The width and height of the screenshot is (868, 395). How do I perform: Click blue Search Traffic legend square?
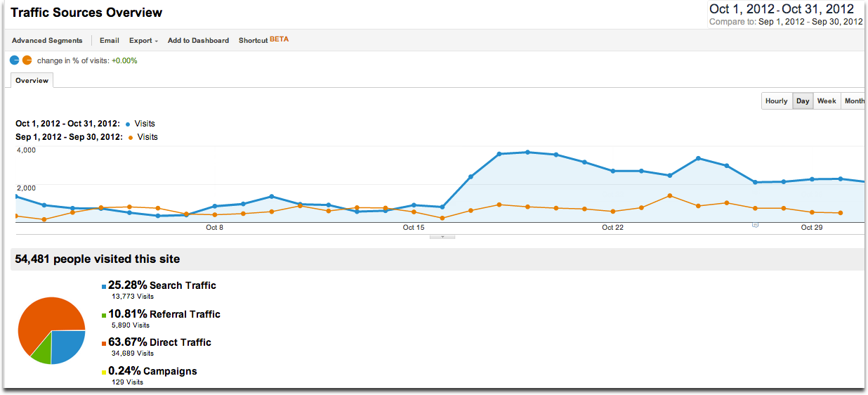(x=104, y=286)
